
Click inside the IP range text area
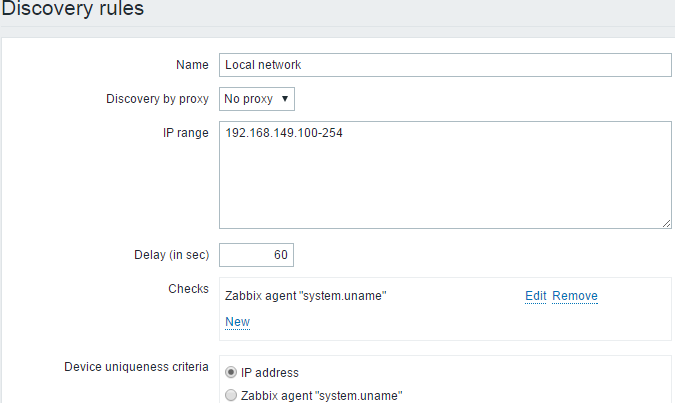pyautogui.click(x=445, y=175)
